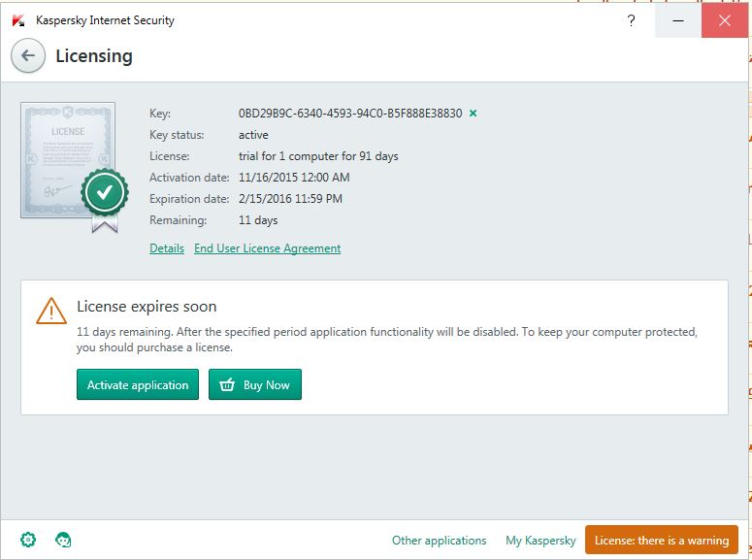Click the 'Remaining:' label

tap(178, 220)
